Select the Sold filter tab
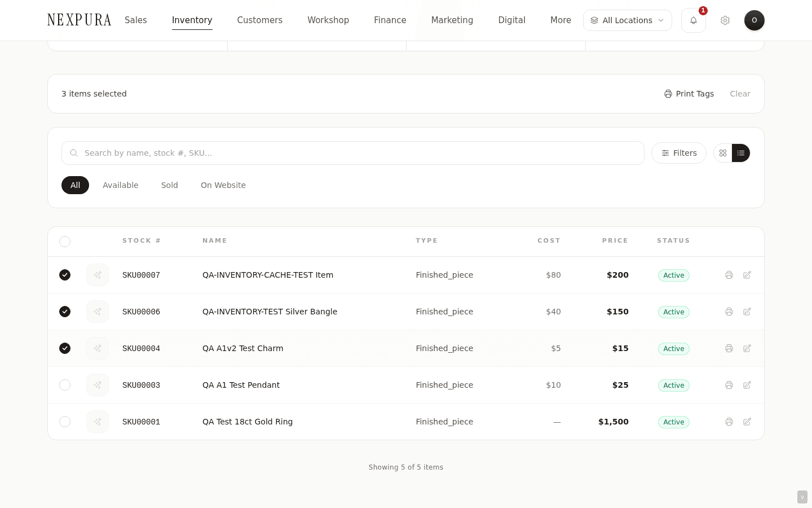 click(x=170, y=185)
